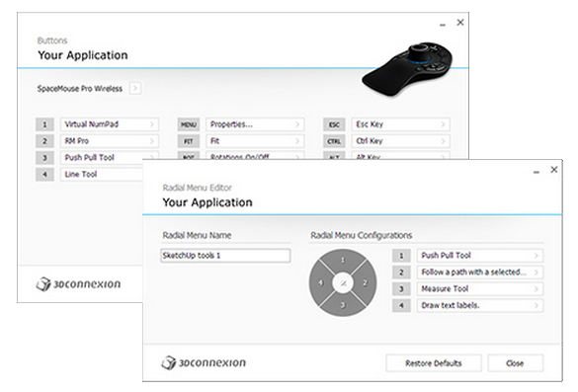Open Push Pull Tool radial configuration 1
578x392 pixels.
click(x=480, y=256)
